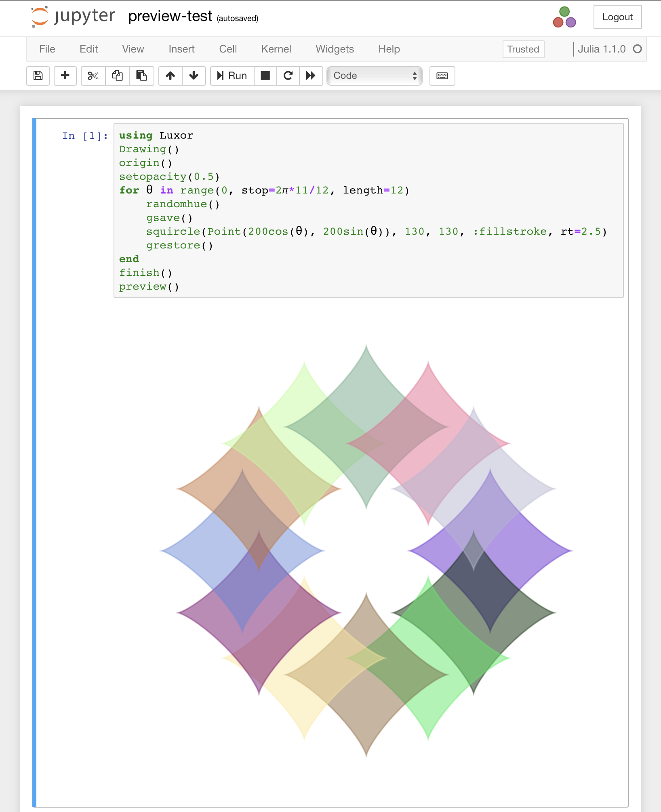661x812 pixels.
Task: Click the 'finish()' code line
Action: [x=145, y=273]
